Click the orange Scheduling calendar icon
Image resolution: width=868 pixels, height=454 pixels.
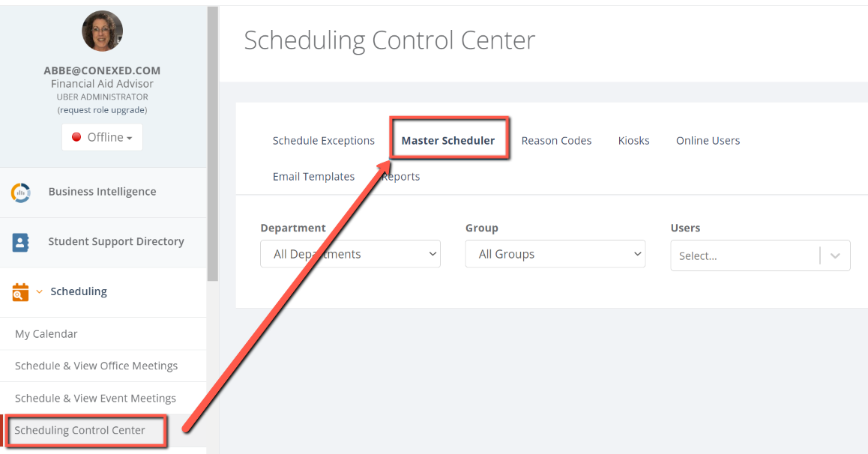tap(19, 291)
